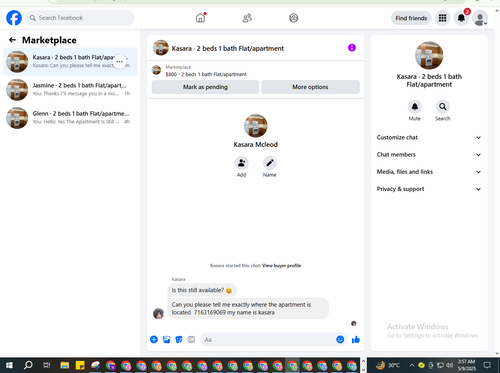Open the emoji picker
The width and height of the screenshot is (500, 373).
click(340, 340)
